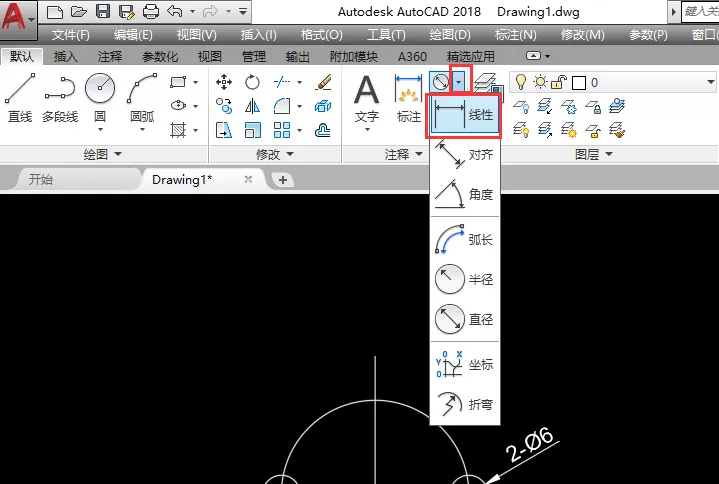Screen dimensions: 719x484
Task: Pick the 角度 angular dimension option
Action: (x=465, y=194)
